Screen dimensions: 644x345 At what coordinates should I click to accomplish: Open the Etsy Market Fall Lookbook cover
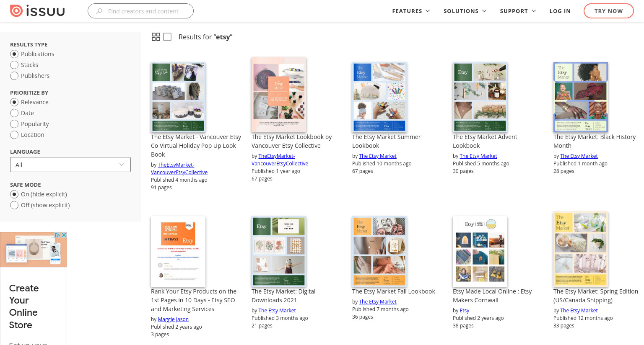tap(379, 251)
